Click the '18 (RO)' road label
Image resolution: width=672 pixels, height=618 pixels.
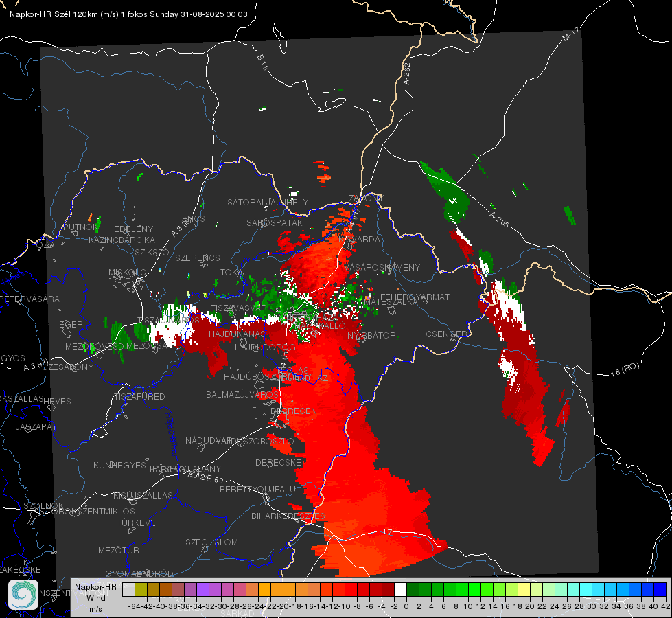tap(625, 369)
